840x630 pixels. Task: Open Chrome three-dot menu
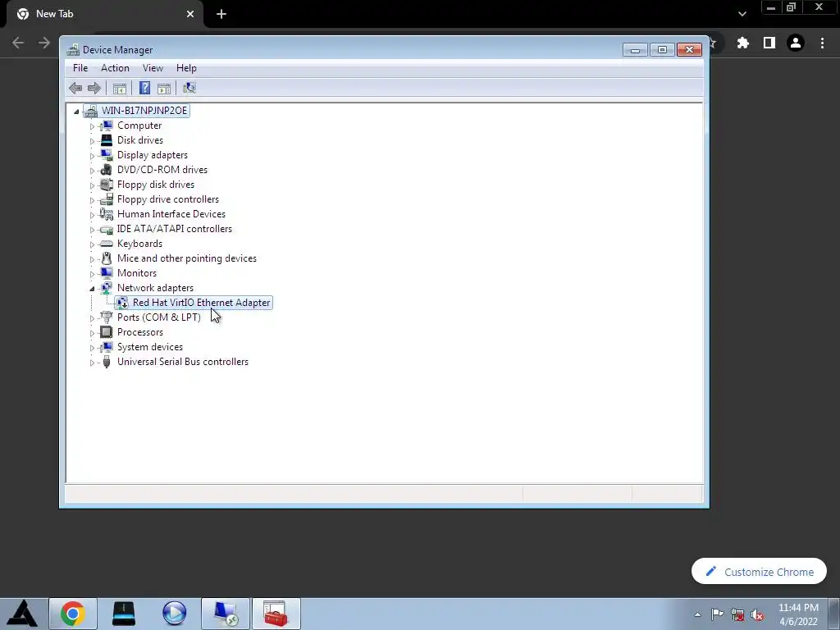coord(822,43)
